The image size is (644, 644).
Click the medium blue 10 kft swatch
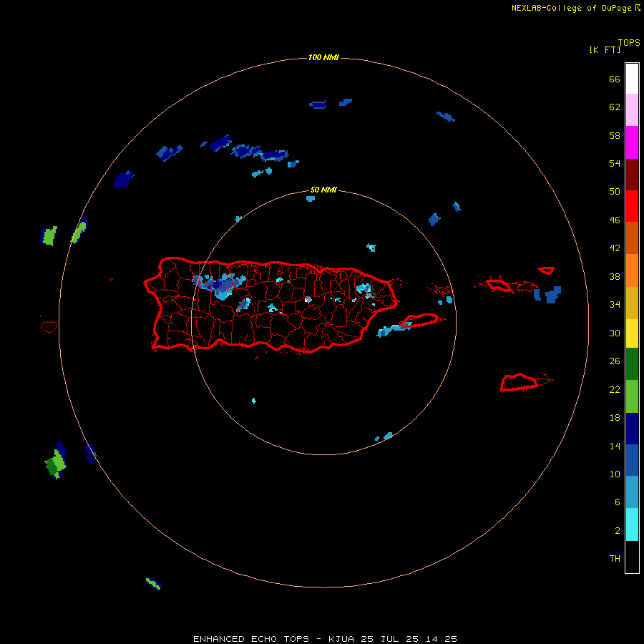coord(632,460)
